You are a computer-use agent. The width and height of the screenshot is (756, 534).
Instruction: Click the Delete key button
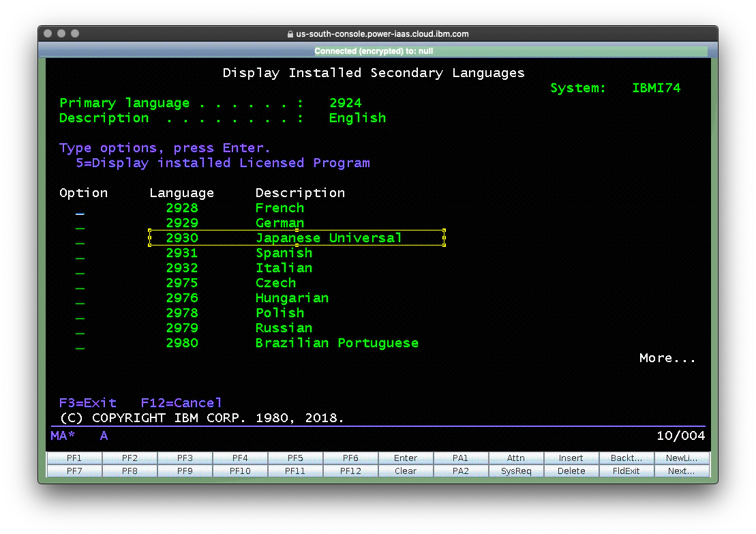[571, 471]
